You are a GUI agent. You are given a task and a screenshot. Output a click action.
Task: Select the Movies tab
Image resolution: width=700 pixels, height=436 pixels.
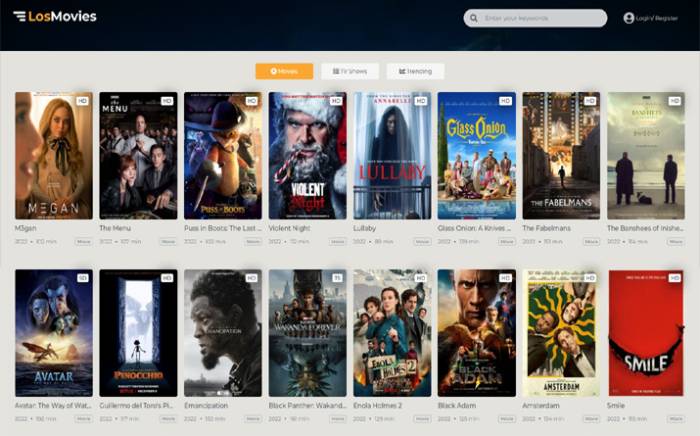tap(284, 71)
